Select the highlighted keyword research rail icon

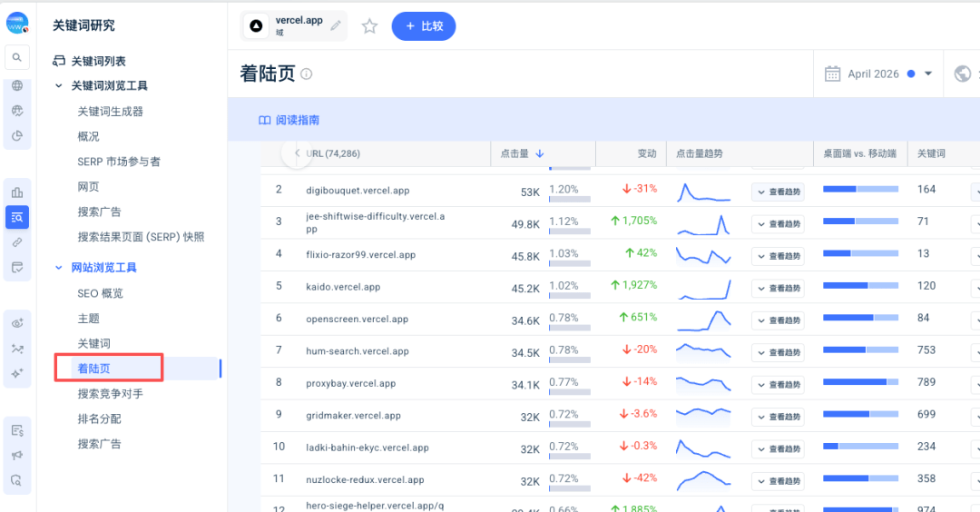(x=17, y=218)
